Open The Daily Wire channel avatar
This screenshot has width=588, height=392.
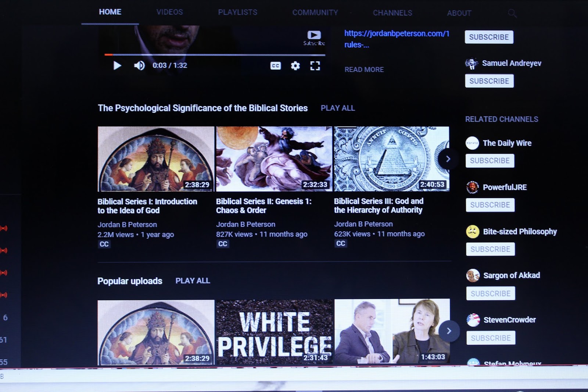click(472, 143)
